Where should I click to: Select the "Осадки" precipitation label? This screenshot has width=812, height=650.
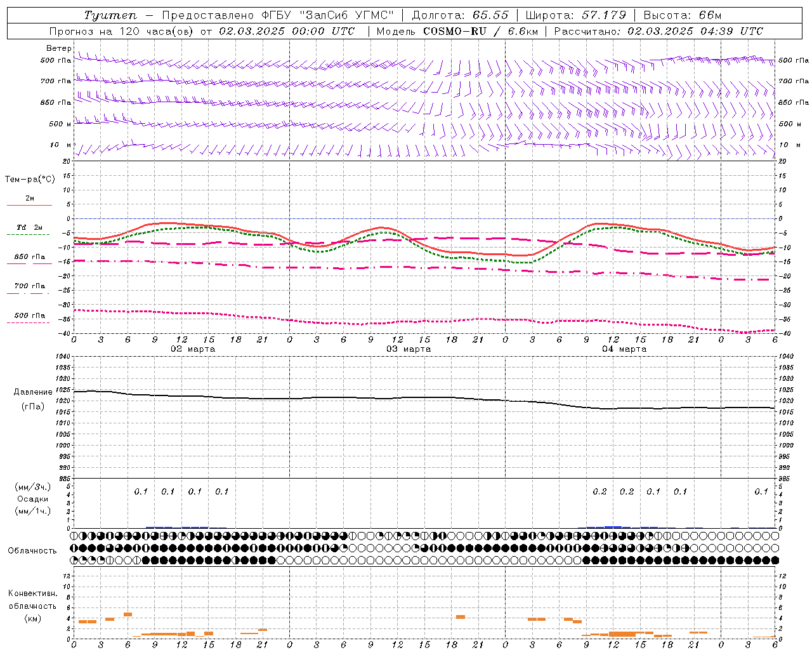point(33,499)
